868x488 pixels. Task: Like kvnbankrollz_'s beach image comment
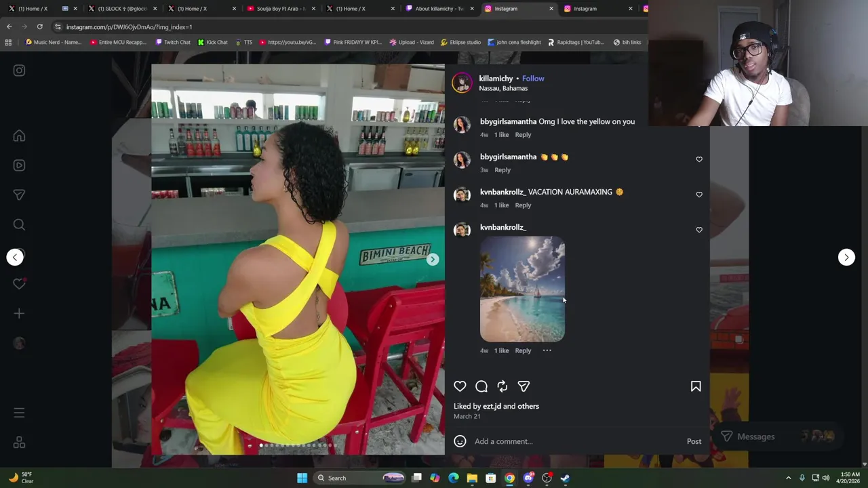pyautogui.click(x=699, y=230)
